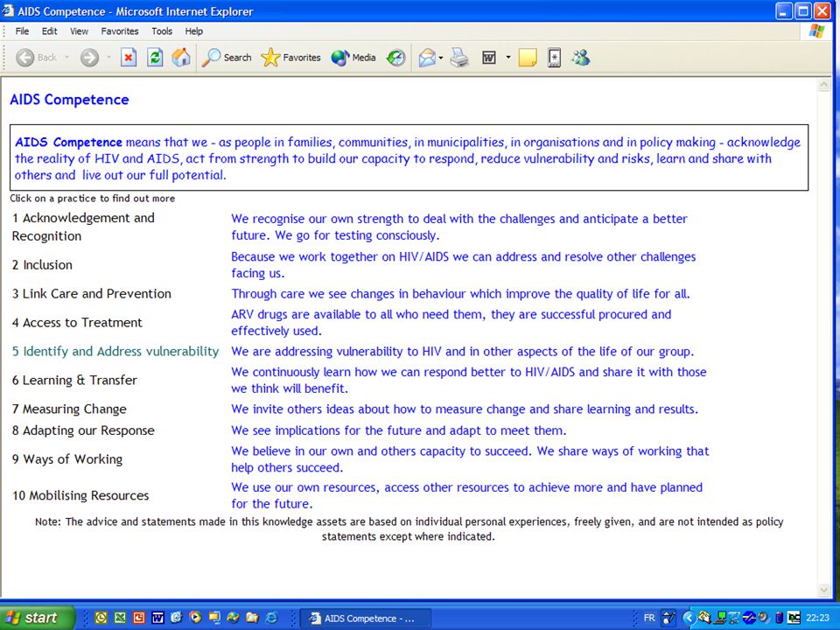Click the Forward navigation arrow
The width and height of the screenshot is (840, 630).
click(x=89, y=58)
